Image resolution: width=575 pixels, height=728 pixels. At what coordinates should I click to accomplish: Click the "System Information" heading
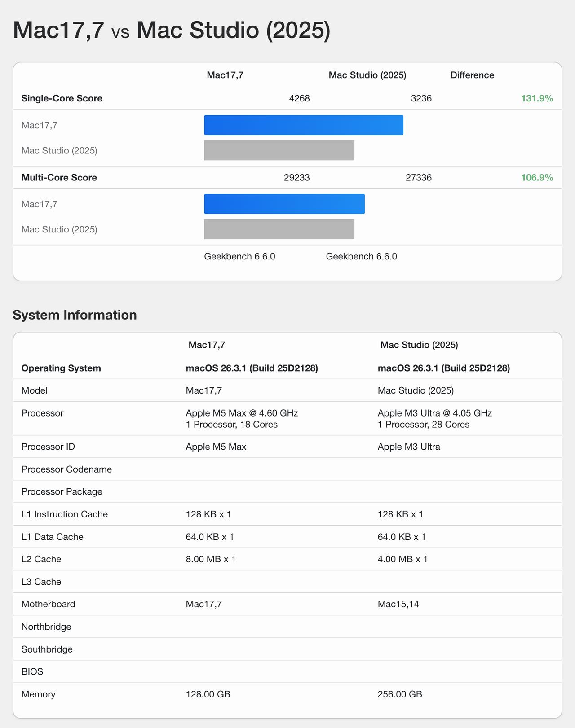click(75, 315)
